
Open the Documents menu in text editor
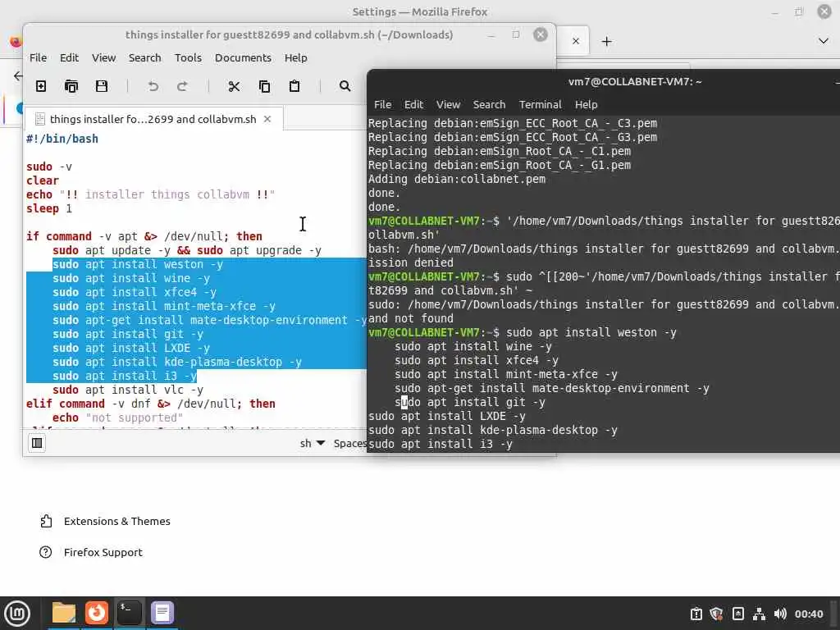coord(243,58)
